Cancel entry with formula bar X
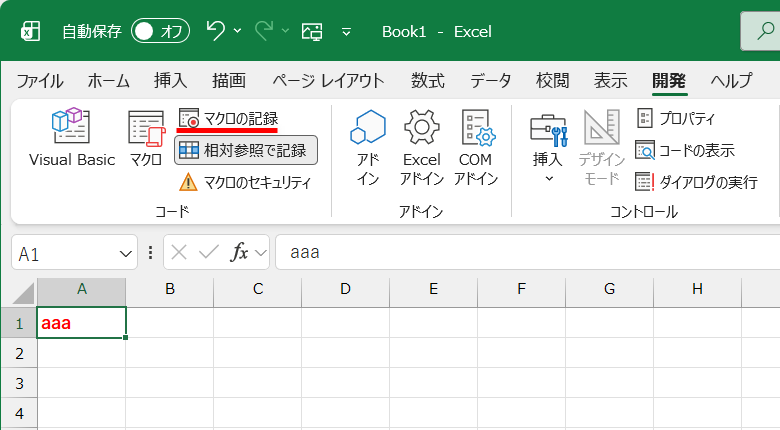Viewport: 780px width, 430px height. (179, 252)
